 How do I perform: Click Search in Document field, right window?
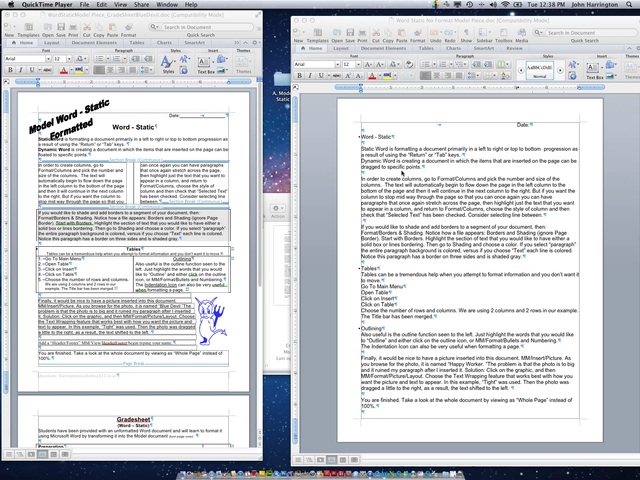tap(586, 33)
